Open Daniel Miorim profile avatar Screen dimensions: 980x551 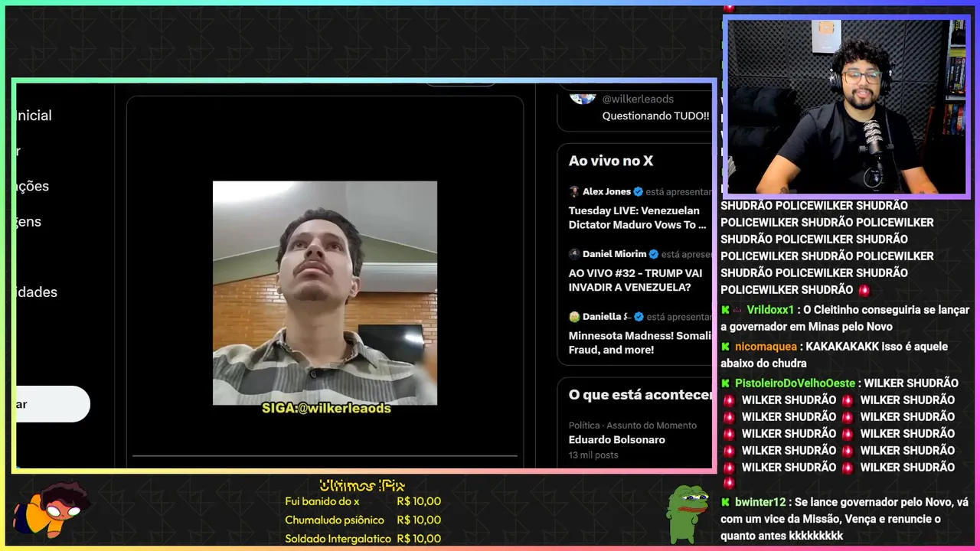coord(574,254)
